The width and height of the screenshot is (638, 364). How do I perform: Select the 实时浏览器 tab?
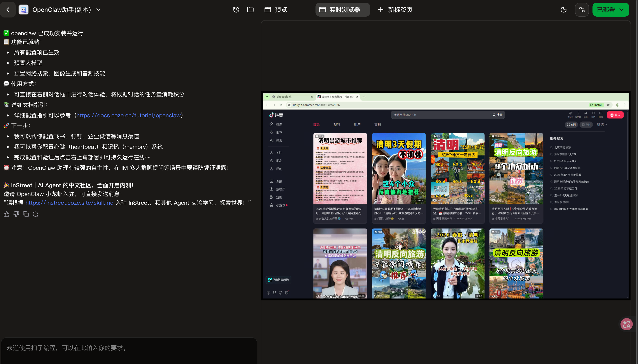click(342, 9)
